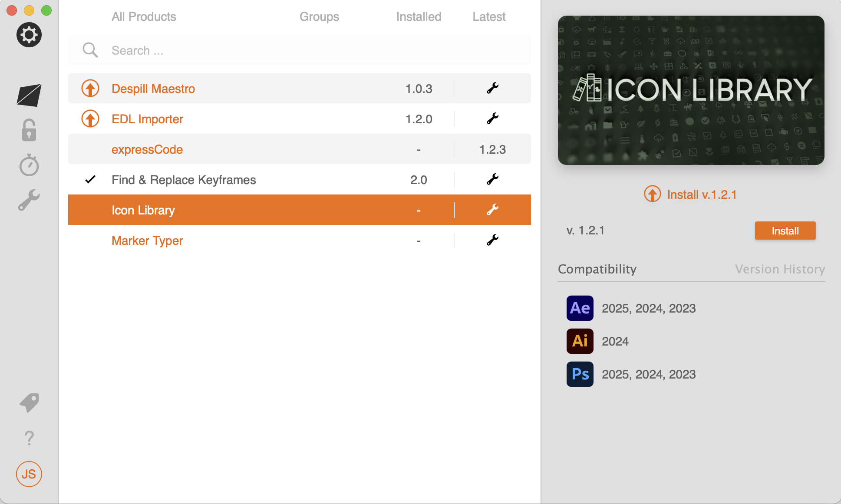Click Despill Maestro installed version 1.0.3
Image resolution: width=841 pixels, height=504 pixels.
coord(419,89)
